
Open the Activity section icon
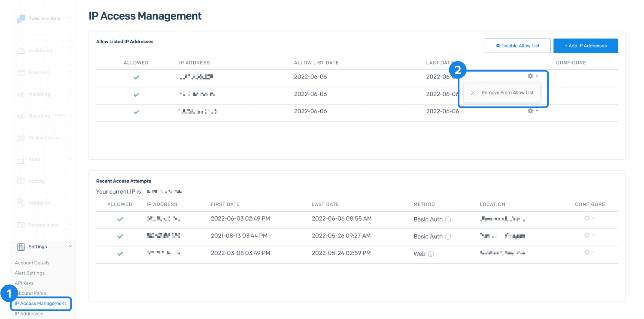pos(21,181)
